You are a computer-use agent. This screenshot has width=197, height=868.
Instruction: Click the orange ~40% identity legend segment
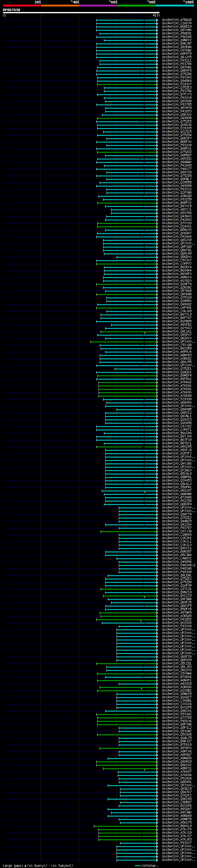[x=60, y=6]
